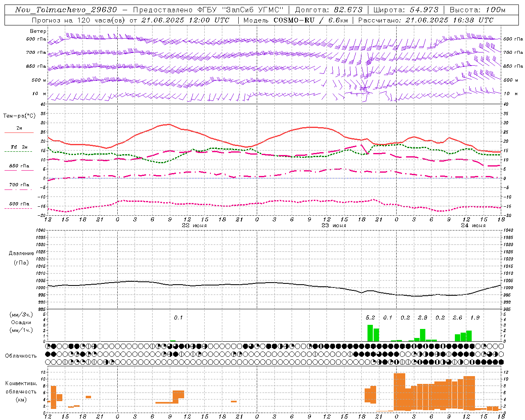Click the computed time Рассчитано: 21.06.2025 16:38 UTC
The width and height of the screenshot is (525, 420).
[x=426, y=20]
